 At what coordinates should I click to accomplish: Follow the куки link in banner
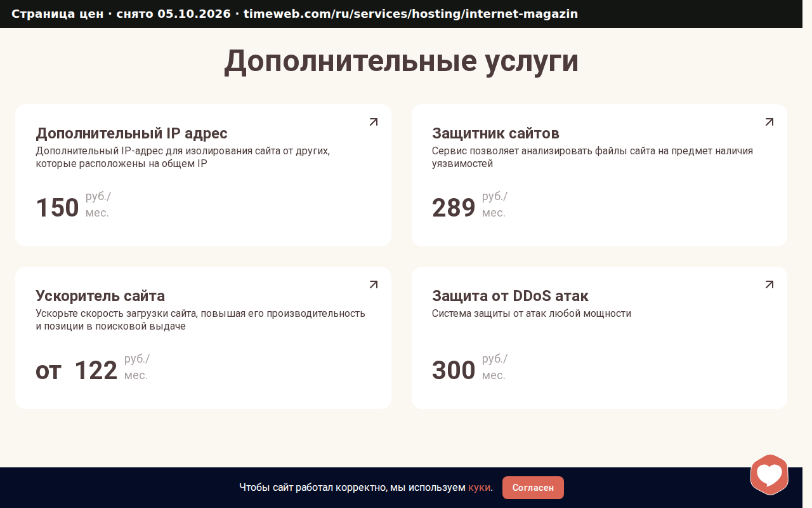click(479, 488)
